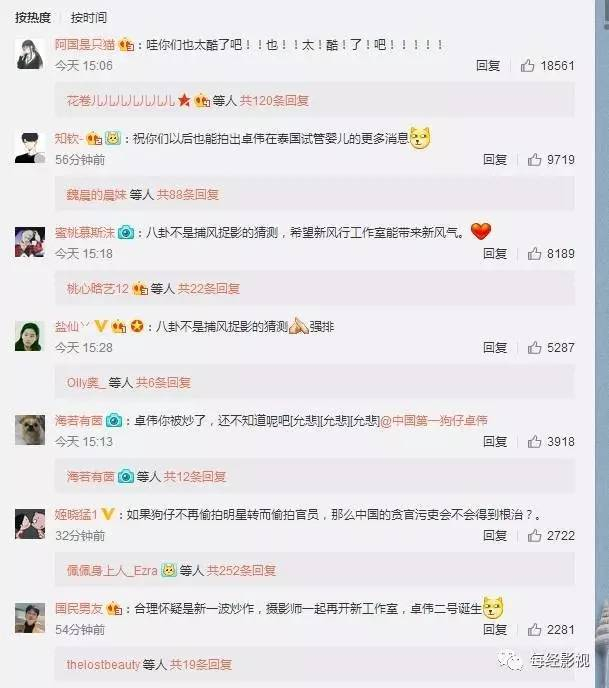The image size is (609, 688).
Task: Like the comment with 18561 likes
Action: pyautogui.click(x=527, y=66)
